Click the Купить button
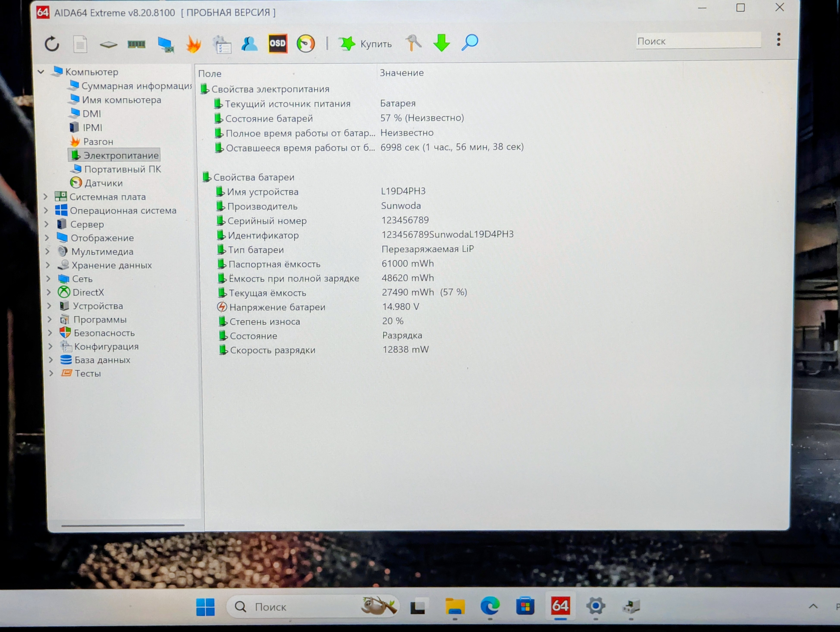The image size is (840, 632). click(x=365, y=44)
